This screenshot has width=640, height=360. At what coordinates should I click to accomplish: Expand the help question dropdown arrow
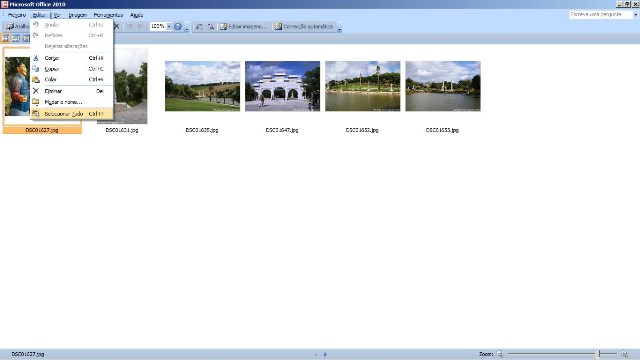coord(636,14)
